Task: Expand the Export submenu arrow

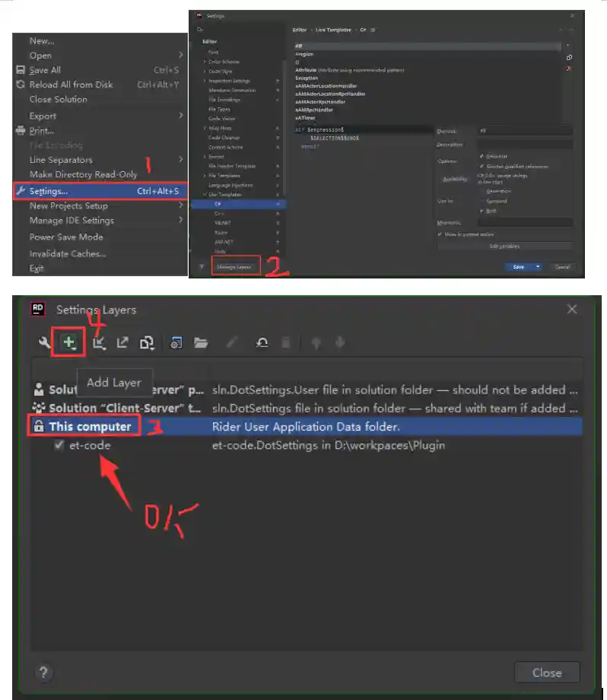Action: [x=181, y=115]
